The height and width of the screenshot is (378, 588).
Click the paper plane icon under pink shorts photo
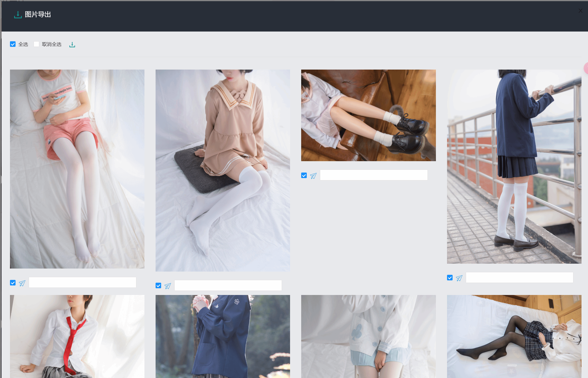pyautogui.click(x=22, y=283)
